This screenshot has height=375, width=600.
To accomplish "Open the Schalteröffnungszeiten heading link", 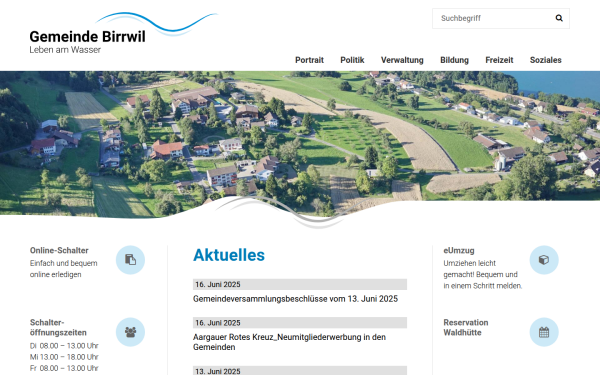I will click(x=58, y=327).
